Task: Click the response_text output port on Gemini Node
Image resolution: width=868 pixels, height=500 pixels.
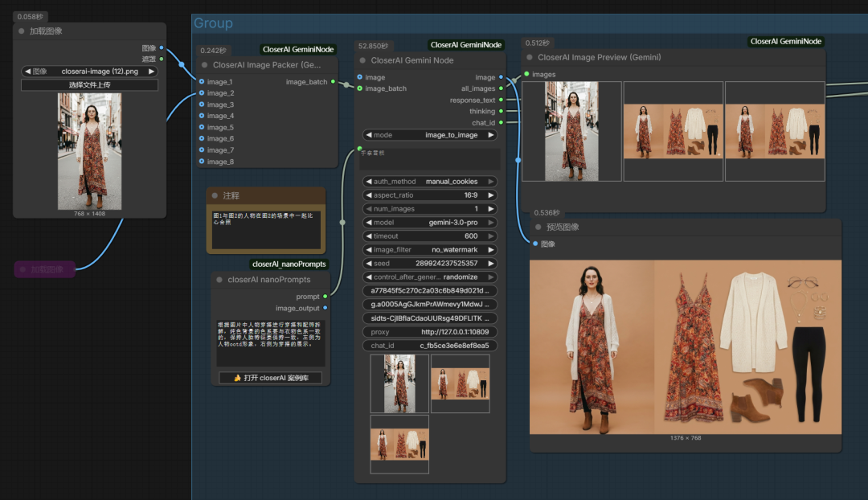Action: pos(501,100)
